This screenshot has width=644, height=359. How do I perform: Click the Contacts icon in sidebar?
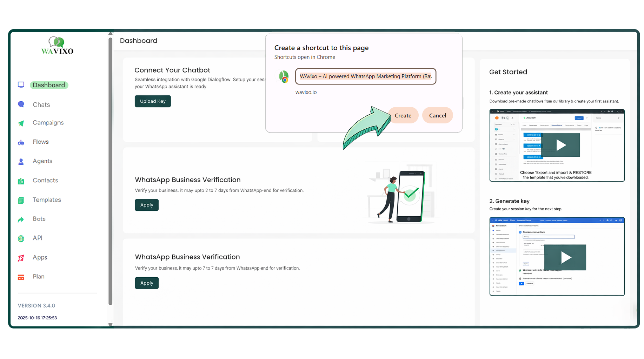click(x=21, y=181)
